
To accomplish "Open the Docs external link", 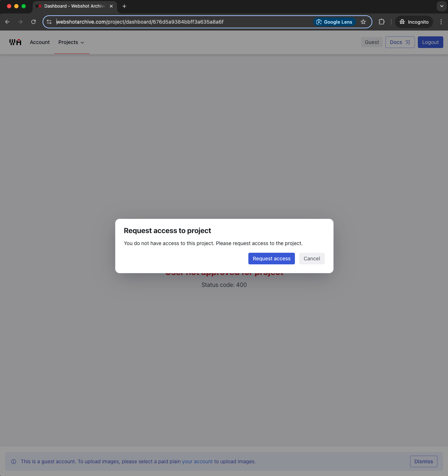I will coord(400,42).
